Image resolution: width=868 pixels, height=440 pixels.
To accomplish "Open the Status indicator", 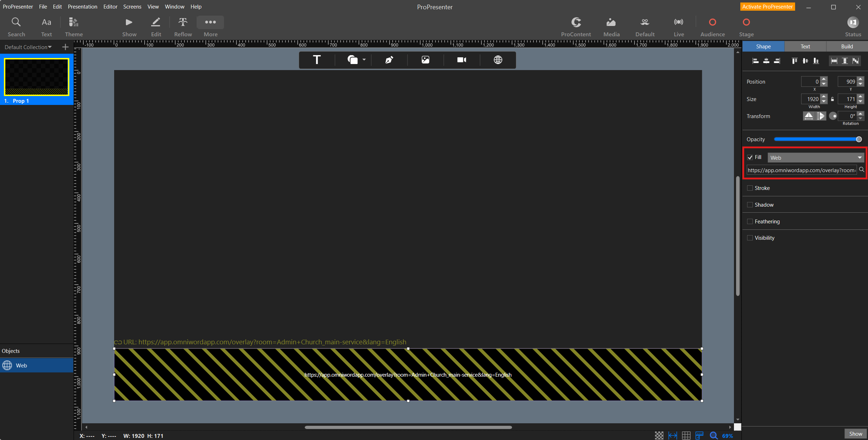I will coord(853,27).
